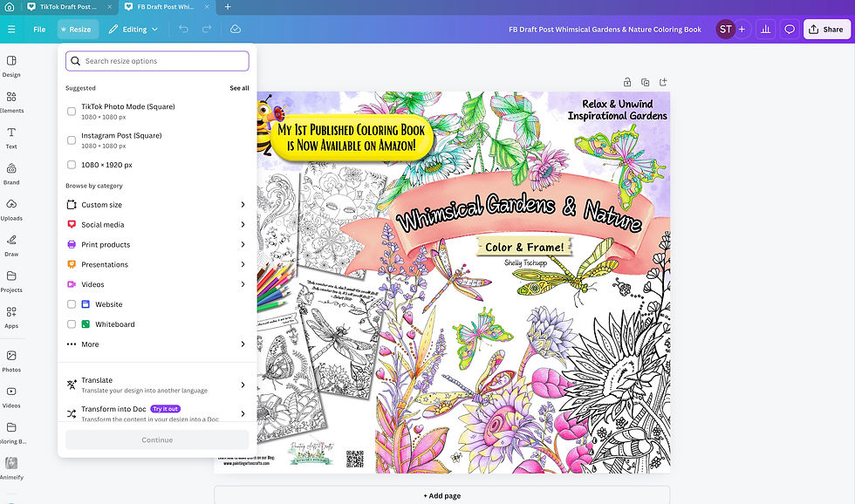Close the FB Draft Post tab
The width and height of the screenshot is (855, 504).
pos(207,6)
